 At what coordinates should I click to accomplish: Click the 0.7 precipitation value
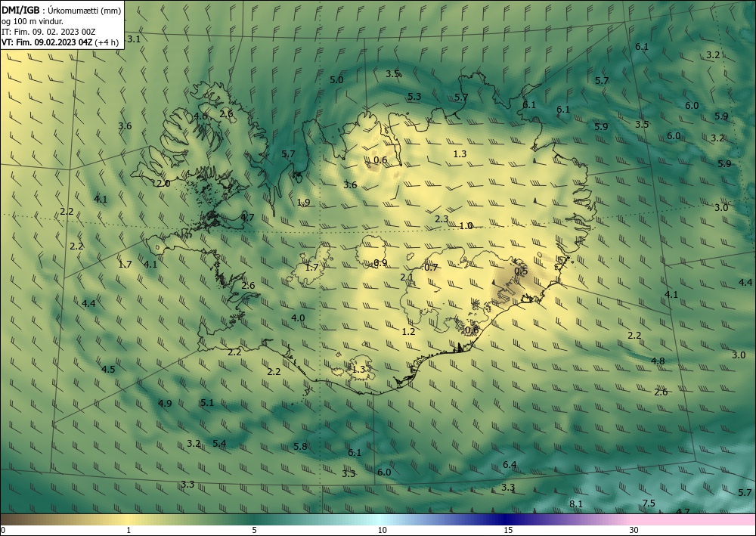pyautogui.click(x=431, y=267)
